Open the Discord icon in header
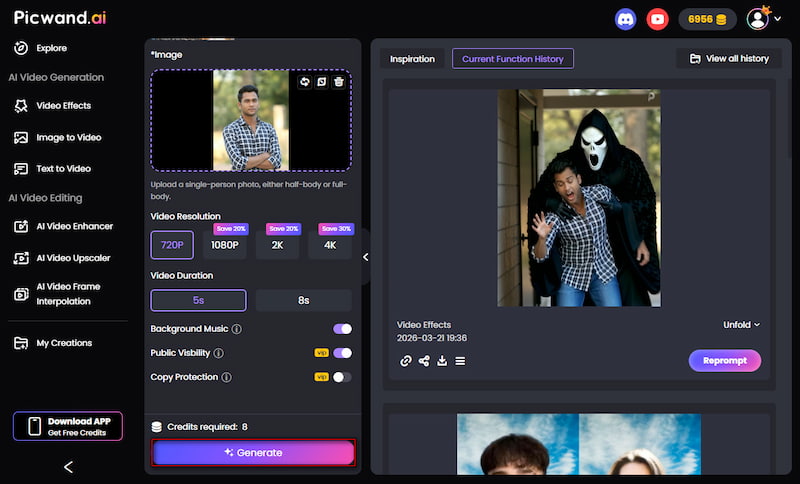 coord(626,20)
